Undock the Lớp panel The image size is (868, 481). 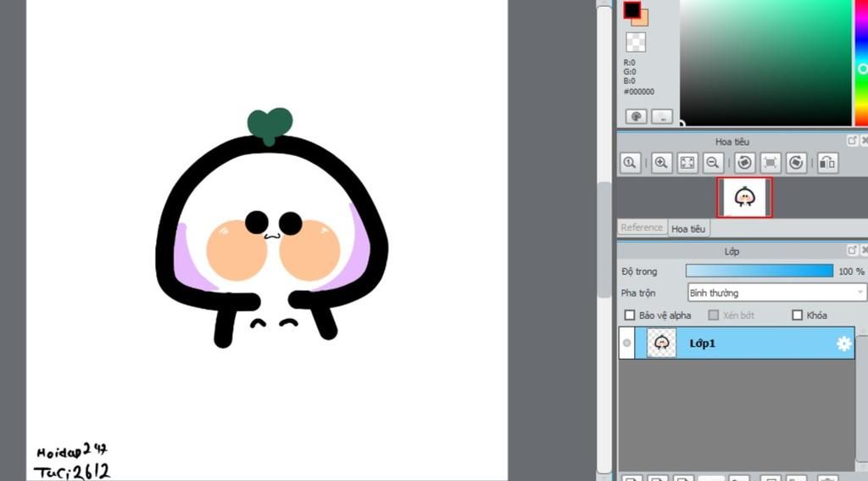coord(853,250)
